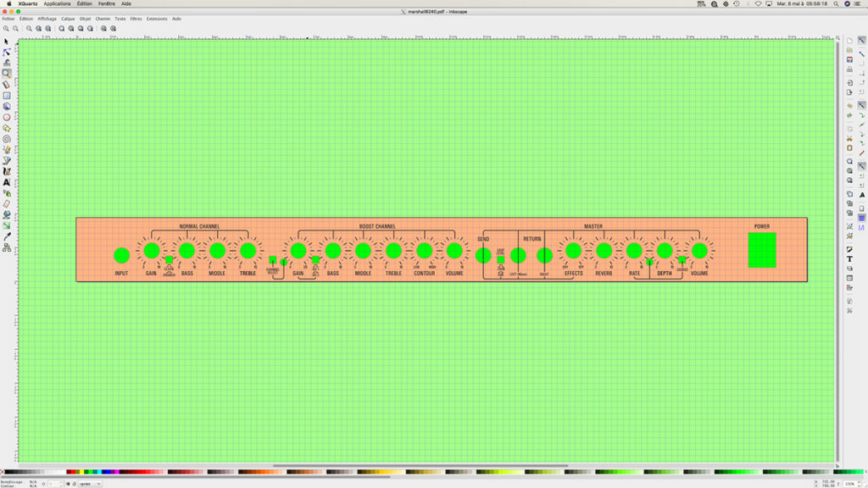The image size is (868, 488).
Task: Open the Extensions menu
Action: coord(157,19)
